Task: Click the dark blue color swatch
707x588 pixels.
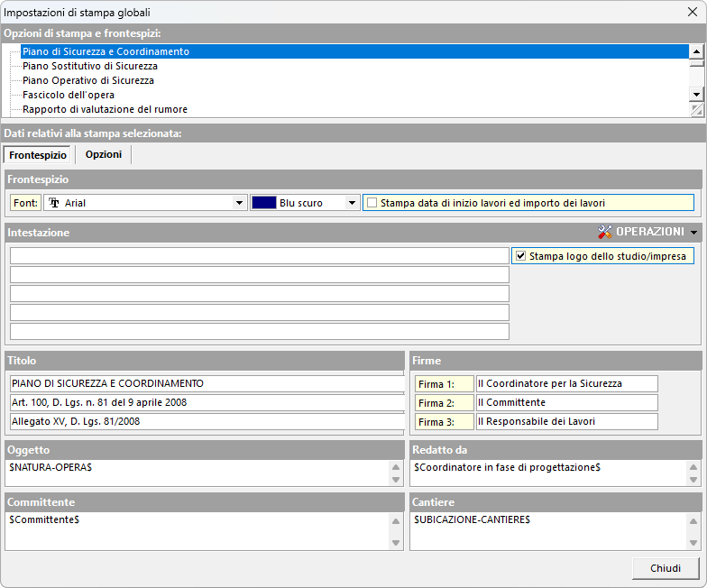Action: [263, 203]
